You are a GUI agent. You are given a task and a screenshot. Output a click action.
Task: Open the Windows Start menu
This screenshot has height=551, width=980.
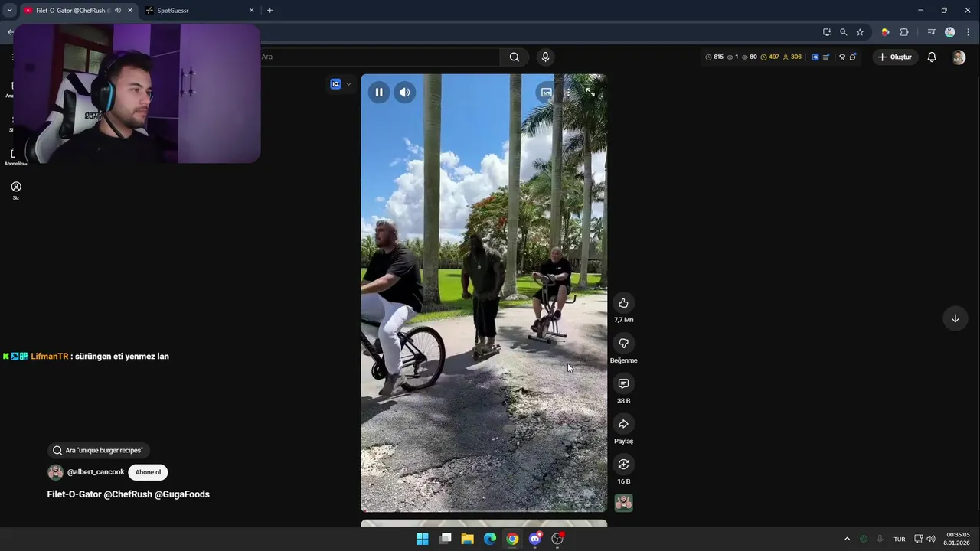click(x=422, y=539)
